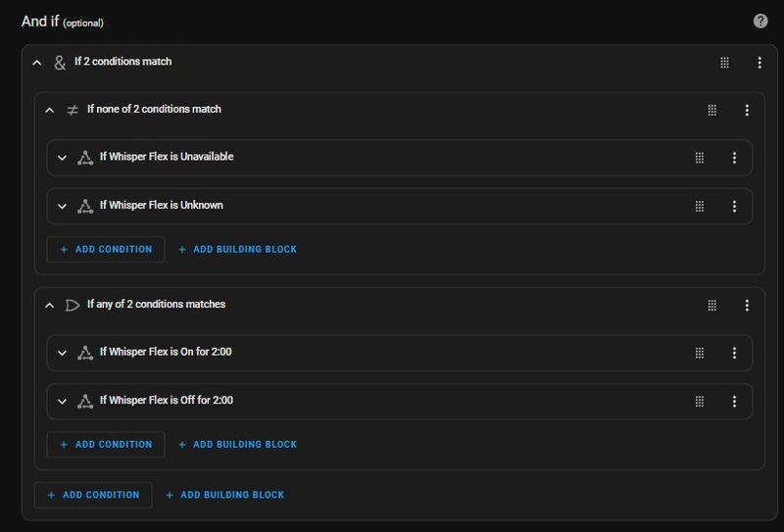Click the outermost Add Building Block button
784x532 pixels.
(224, 495)
